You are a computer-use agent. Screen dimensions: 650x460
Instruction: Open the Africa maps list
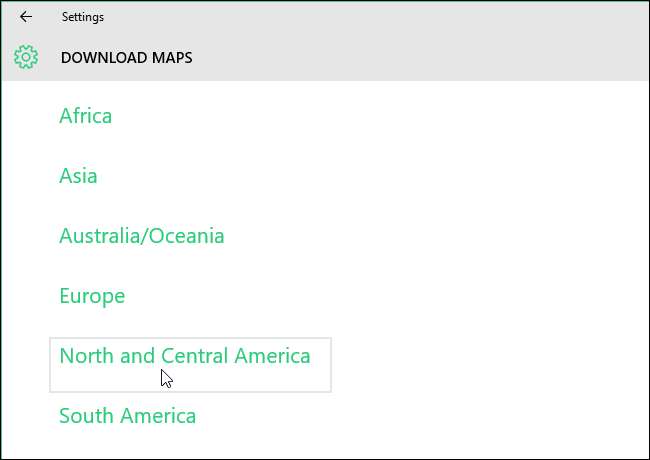[x=86, y=116]
